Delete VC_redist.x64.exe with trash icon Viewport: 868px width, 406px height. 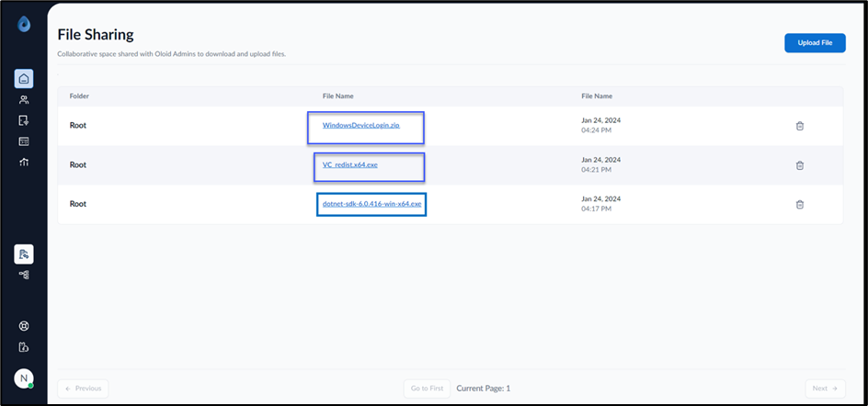coord(799,164)
